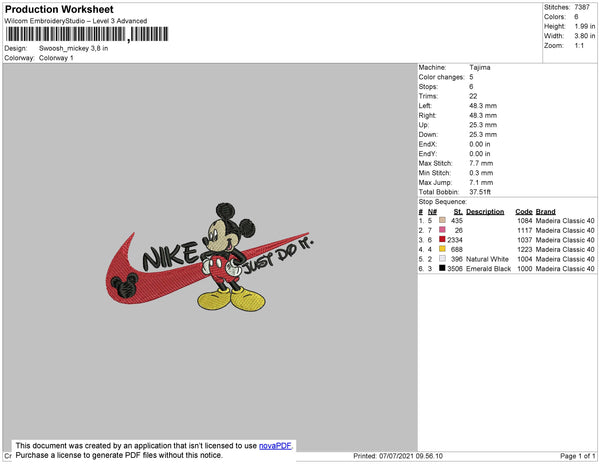Viewport: 600px width, 464px height.
Task: Click the novaPDF hyperlink
Action: tap(275, 446)
